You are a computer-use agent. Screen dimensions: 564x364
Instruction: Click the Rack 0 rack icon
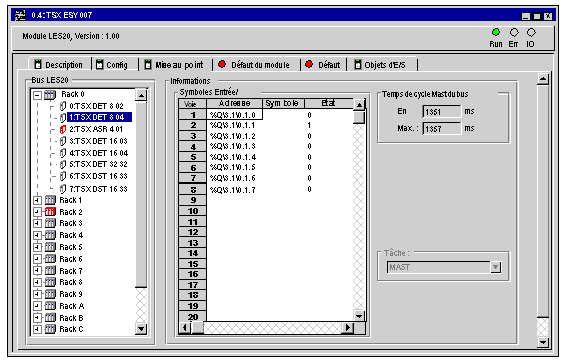(50, 95)
